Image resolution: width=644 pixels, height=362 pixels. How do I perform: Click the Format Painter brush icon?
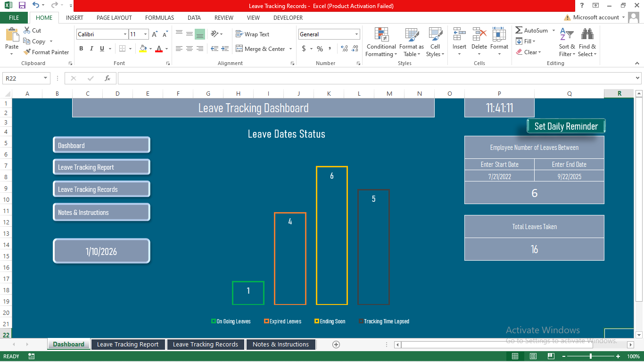pyautogui.click(x=27, y=52)
